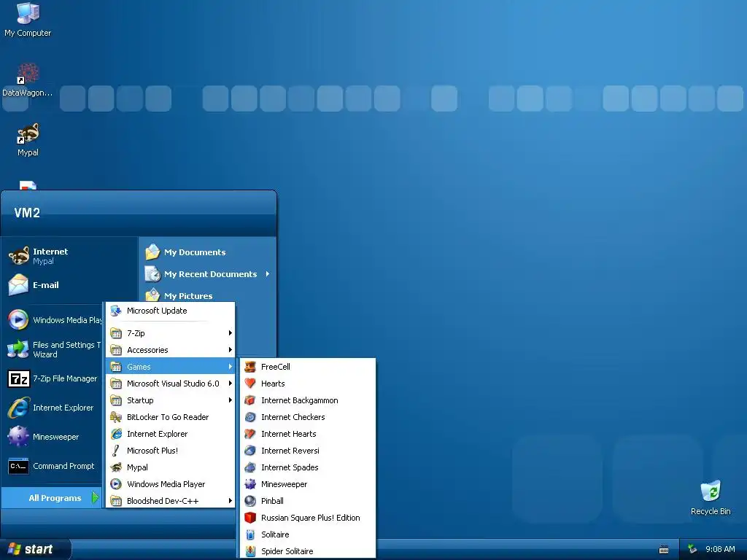Click Internet Explorer icon in All Programs list
Viewport: 747px width, 560px height.
click(x=116, y=434)
